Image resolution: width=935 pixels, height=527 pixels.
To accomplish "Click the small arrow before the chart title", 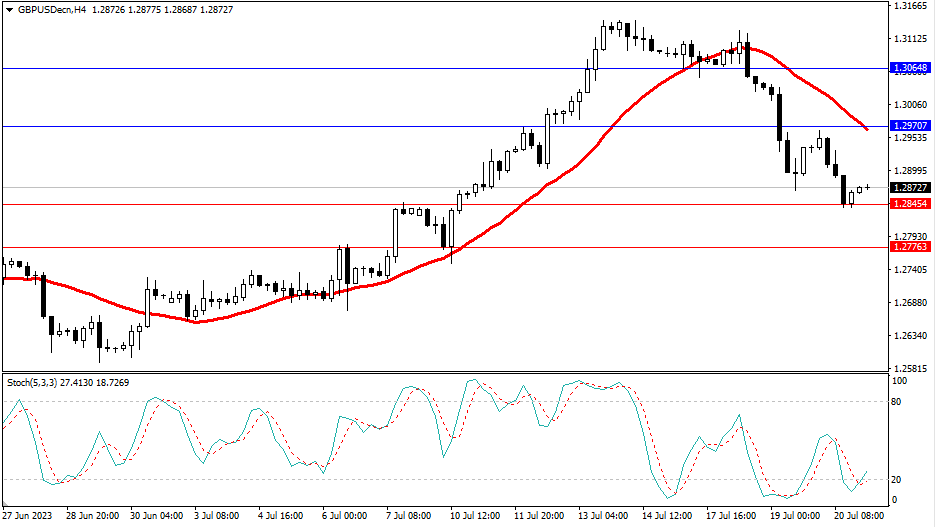I will pos(9,8).
